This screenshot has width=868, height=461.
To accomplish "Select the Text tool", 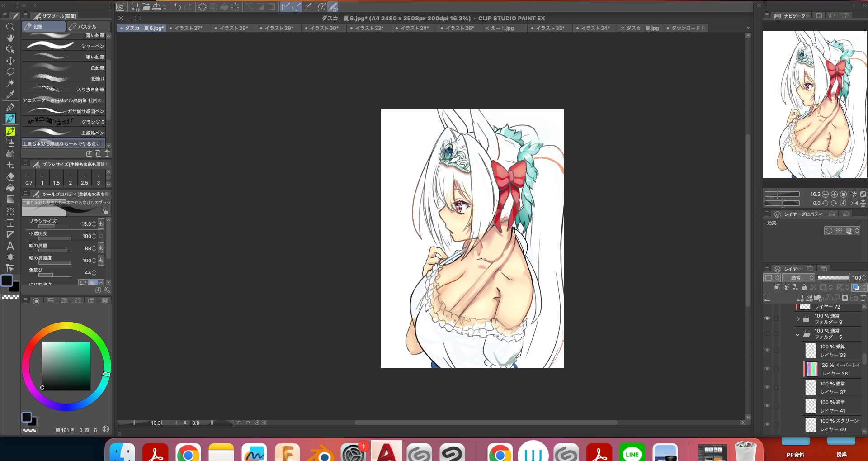I will pos(10,246).
